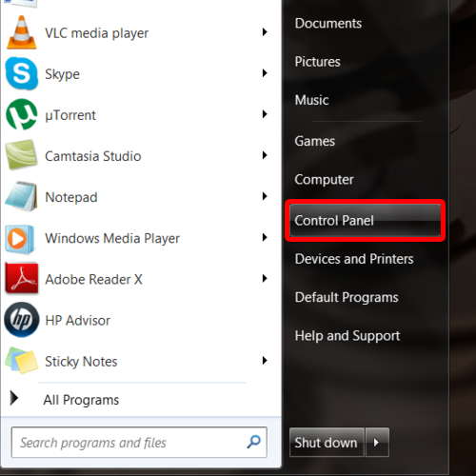Screen dimensions: 476x476
Task: Open Help and Support
Action: tap(347, 336)
